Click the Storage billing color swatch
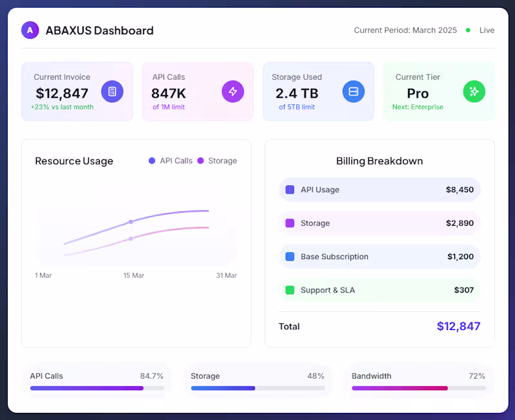515x420 pixels. coord(290,223)
